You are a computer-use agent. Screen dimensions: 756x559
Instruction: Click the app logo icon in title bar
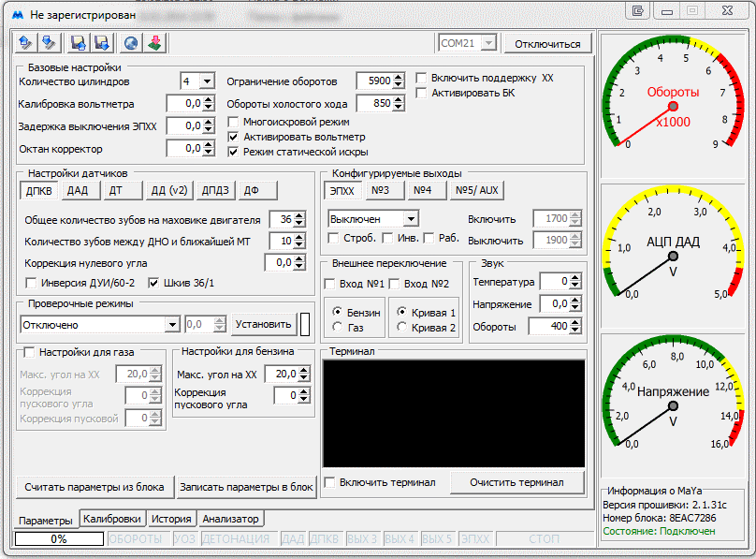[x=17, y=16]
